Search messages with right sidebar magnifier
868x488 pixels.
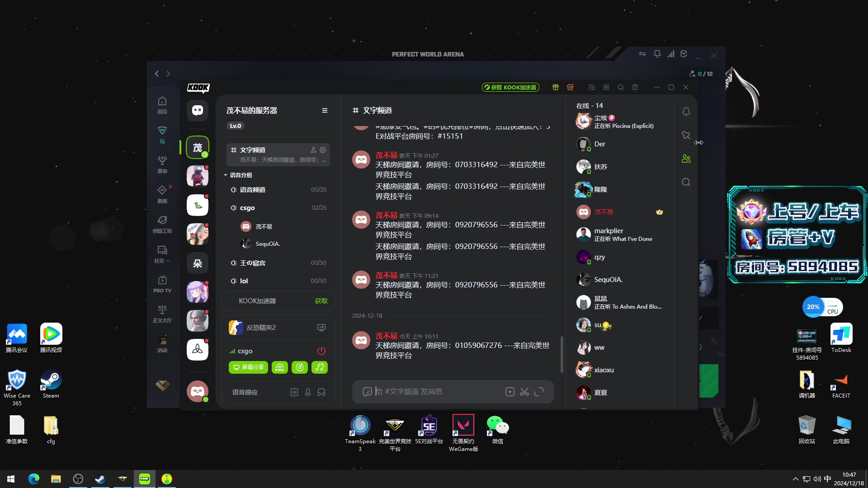(x=686, y=182)
